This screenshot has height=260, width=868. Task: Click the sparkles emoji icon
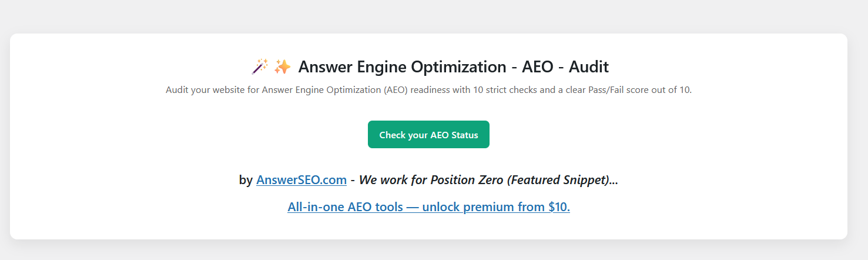(282, 66)
